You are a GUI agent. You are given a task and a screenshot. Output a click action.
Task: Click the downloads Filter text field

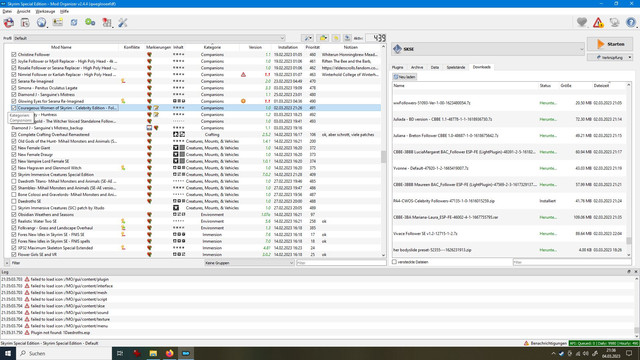(571, 262)
